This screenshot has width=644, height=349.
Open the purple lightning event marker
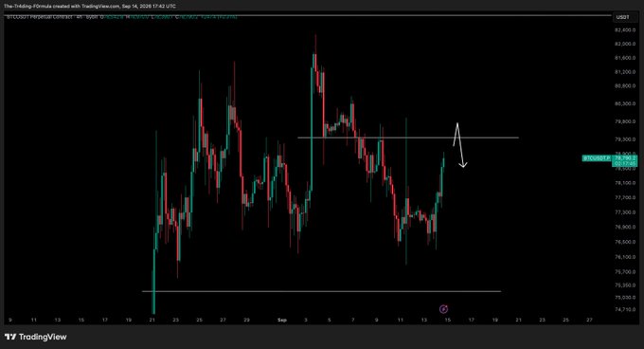pyautogui.click(x=443, y=309)
